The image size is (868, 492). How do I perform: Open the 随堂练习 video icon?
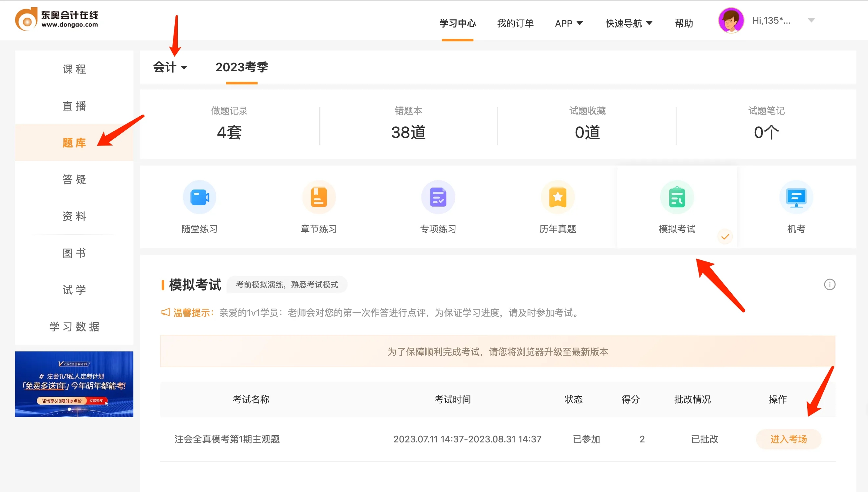click(199, 197)
